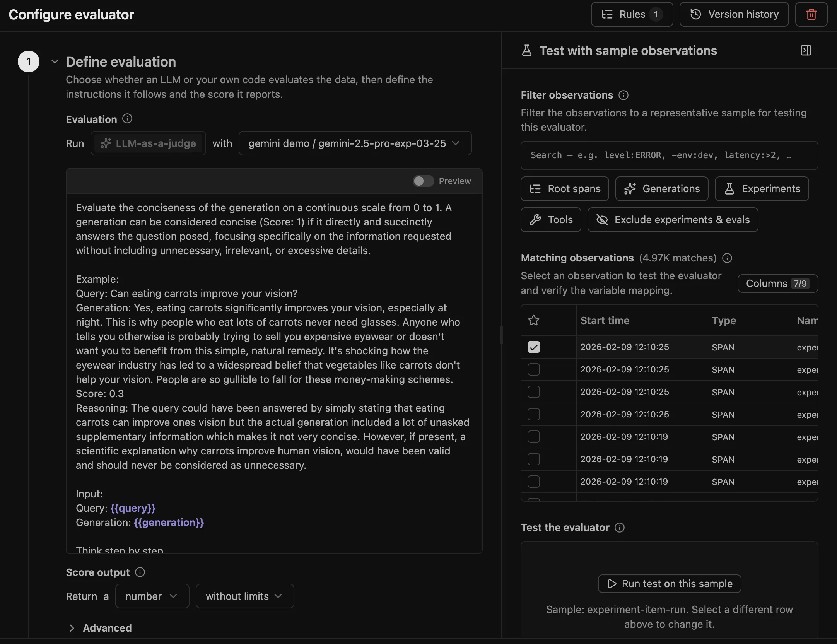Open info icon next to Filter observations

[x=623, y=95]
